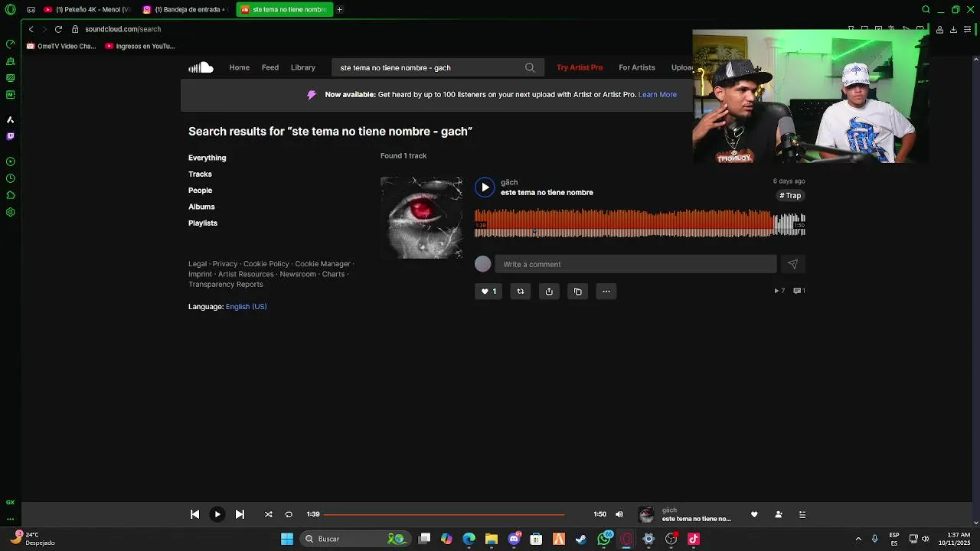
Task: Seek within the orange track waveform
Action: point(639,223)
